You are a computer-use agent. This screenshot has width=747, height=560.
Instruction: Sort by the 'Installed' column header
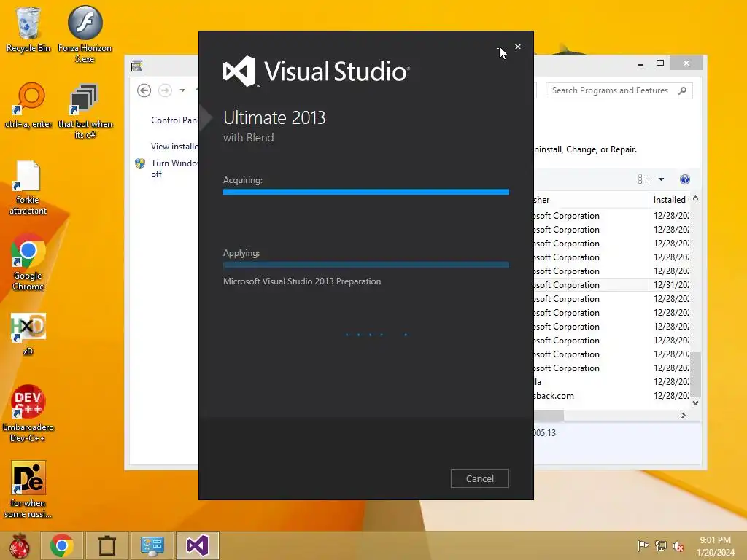click(x=670, y=200)
